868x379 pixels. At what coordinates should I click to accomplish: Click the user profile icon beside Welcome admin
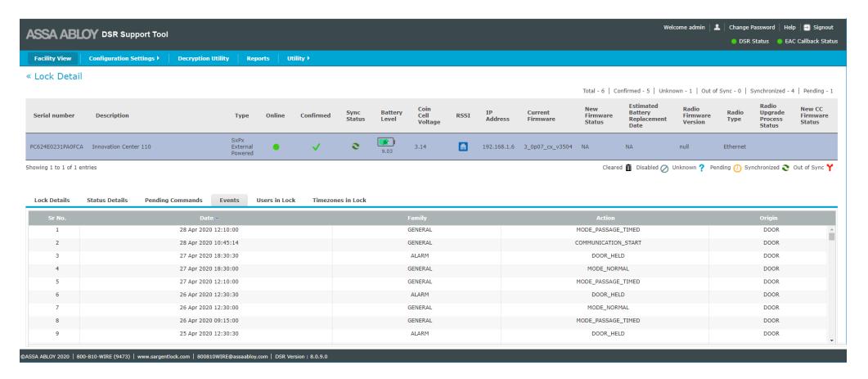pos(717,27)
